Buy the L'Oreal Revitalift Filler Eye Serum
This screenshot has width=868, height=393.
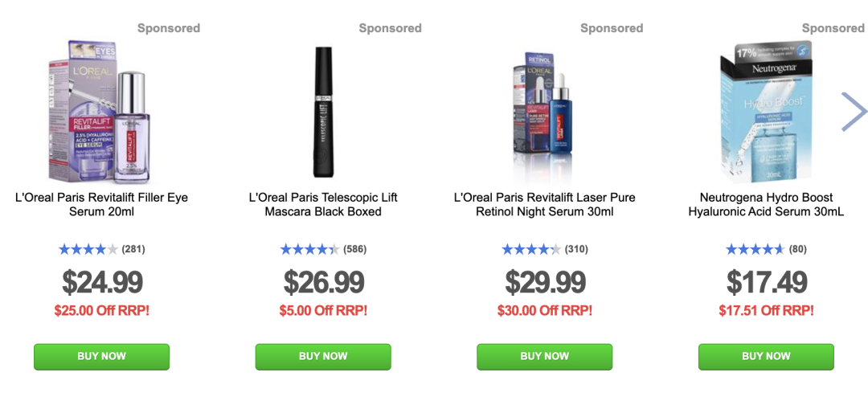coord(101,357)
